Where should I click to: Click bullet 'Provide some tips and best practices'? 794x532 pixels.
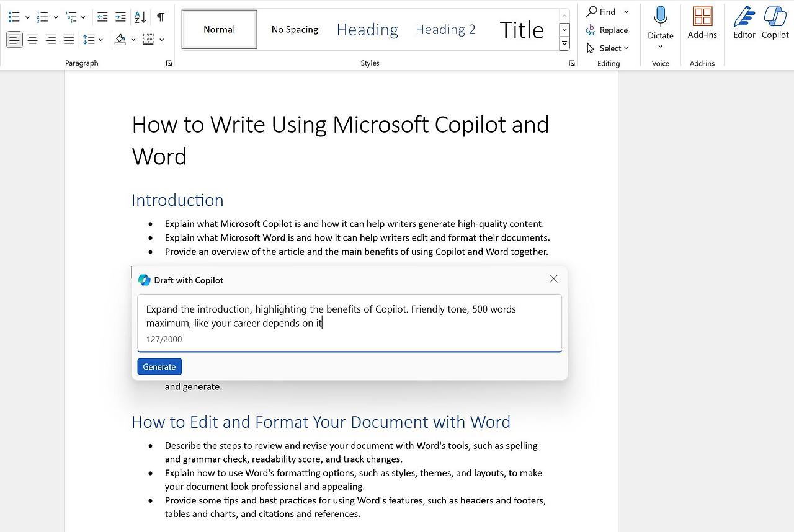click(x=355, y=507)
